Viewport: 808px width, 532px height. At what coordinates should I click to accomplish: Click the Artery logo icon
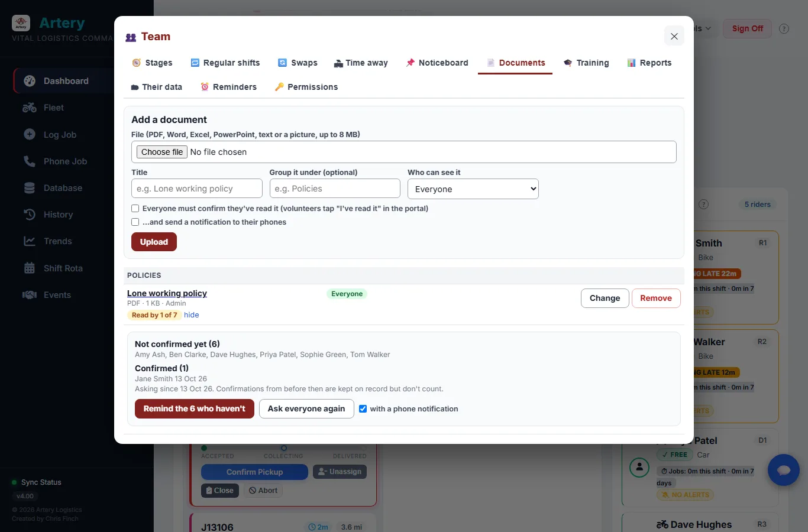21,23
